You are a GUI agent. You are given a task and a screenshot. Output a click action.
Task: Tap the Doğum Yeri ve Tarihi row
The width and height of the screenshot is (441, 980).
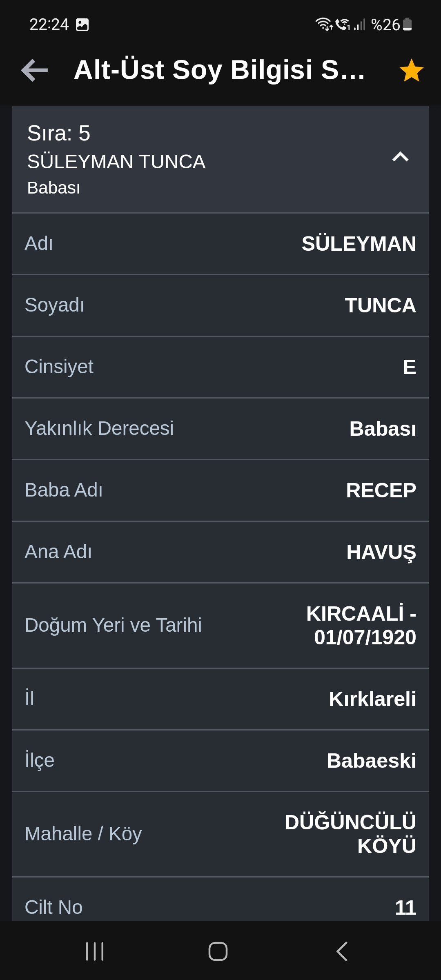click(220, 626)
